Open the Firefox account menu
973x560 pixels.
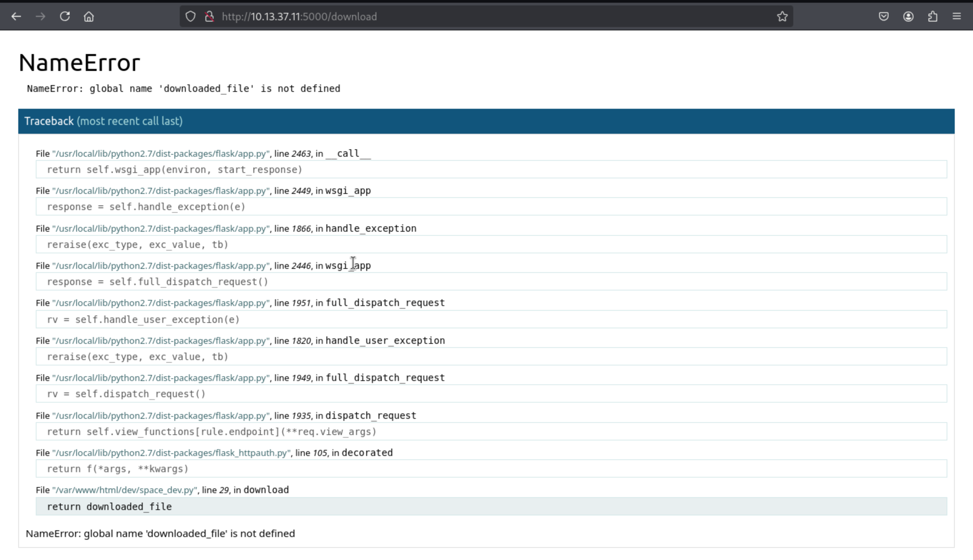(x=908, y=17)
